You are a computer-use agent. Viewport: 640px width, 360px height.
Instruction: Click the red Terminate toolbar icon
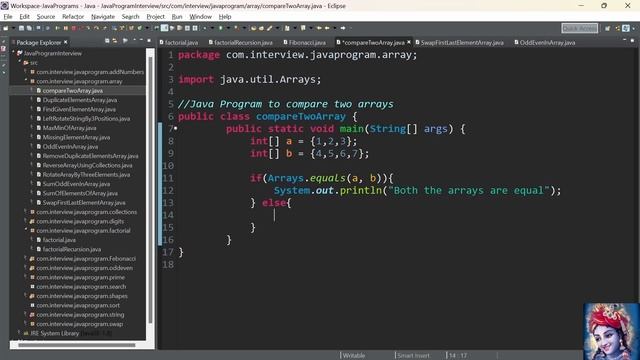point(74,28)
